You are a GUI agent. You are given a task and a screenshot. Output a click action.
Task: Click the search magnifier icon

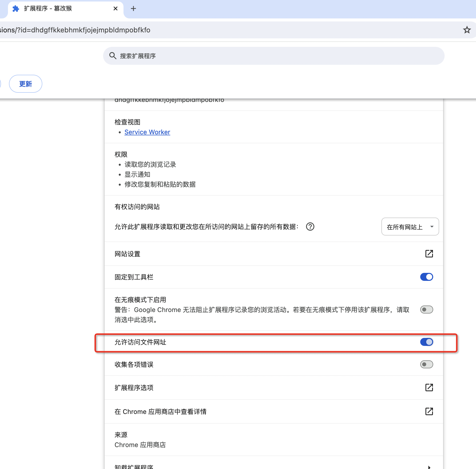[x=113, y=56]
